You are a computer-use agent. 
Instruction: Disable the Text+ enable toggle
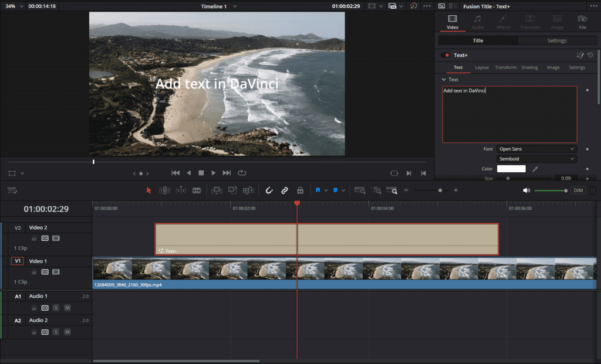tap(446, 55)
